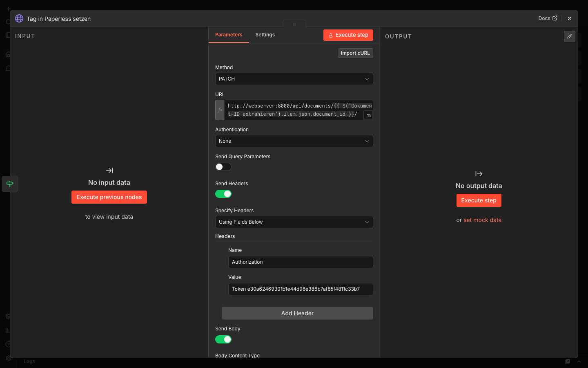Click the pencil edit icon in the Output panel
588x368 pixels.
coord(569,36)
